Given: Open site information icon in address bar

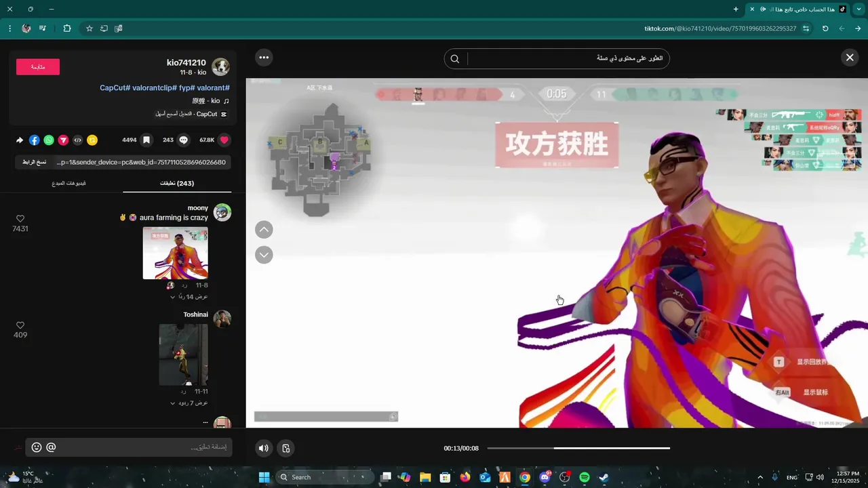Looking at the screenshot, I should [x=806, y=28].
